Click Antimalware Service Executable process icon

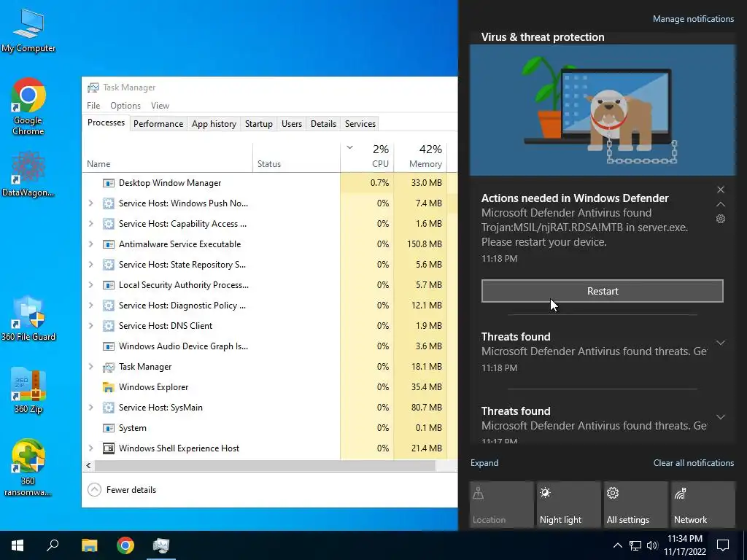click(109, 244)
